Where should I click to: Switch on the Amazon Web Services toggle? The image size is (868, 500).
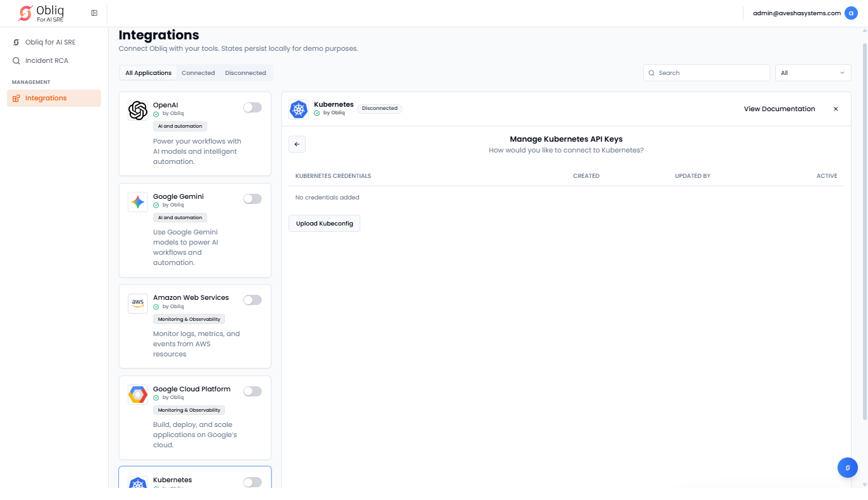pos(252,300)
